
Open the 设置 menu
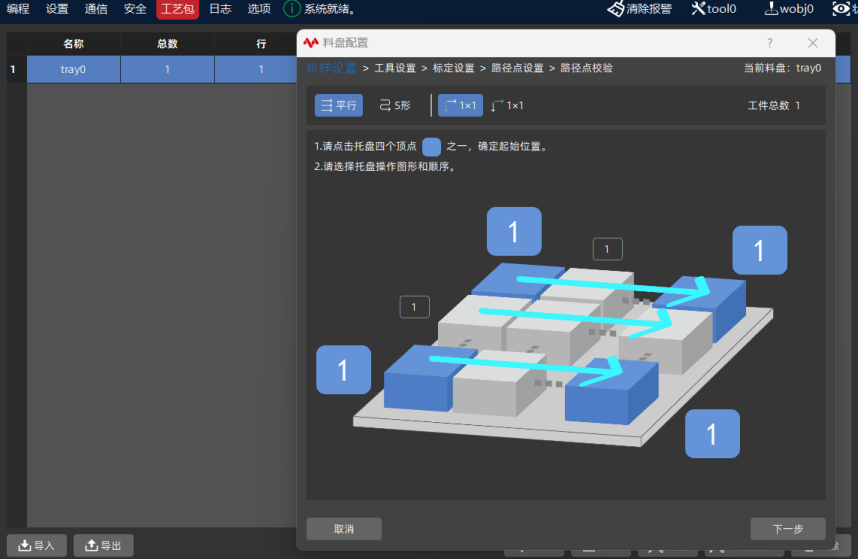[57, 9]
